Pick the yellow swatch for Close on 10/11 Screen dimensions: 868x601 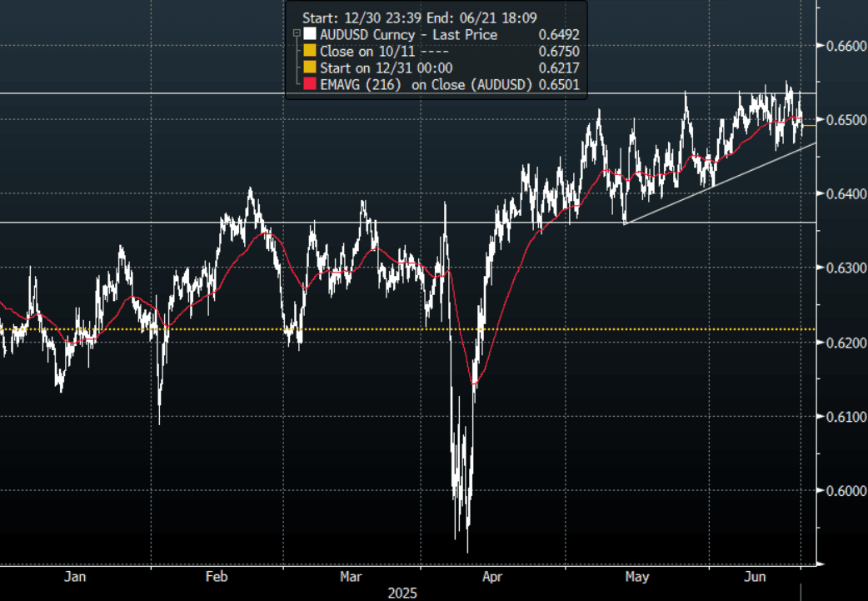pyautogui.click(x=310, y=51)
